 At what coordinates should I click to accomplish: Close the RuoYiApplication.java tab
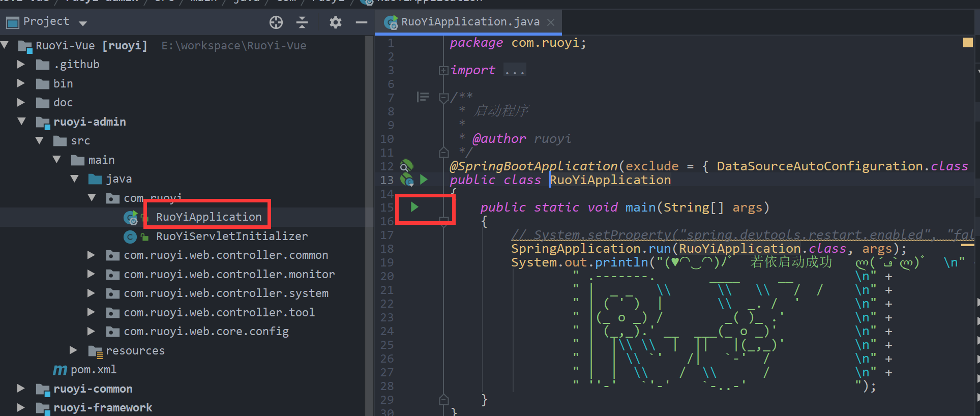pos(551,22)
